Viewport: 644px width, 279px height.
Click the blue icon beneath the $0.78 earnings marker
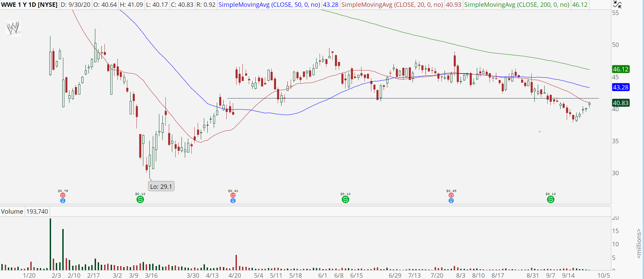63,201
